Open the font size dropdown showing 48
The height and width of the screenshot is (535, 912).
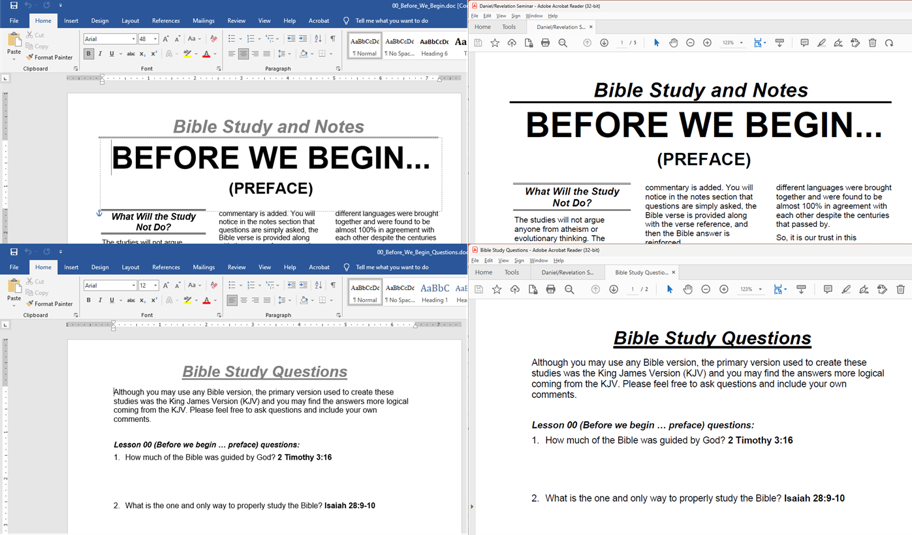pyautogui.click(x=155, y=39)
